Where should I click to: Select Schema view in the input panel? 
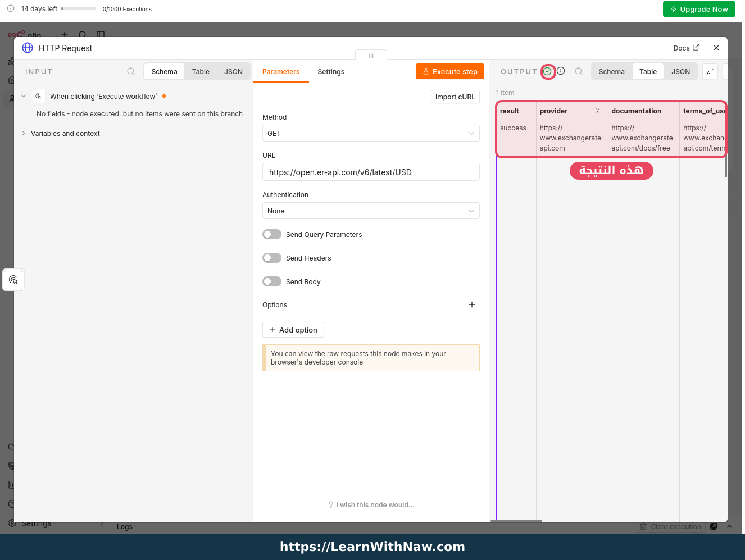[x=164, y=71]
